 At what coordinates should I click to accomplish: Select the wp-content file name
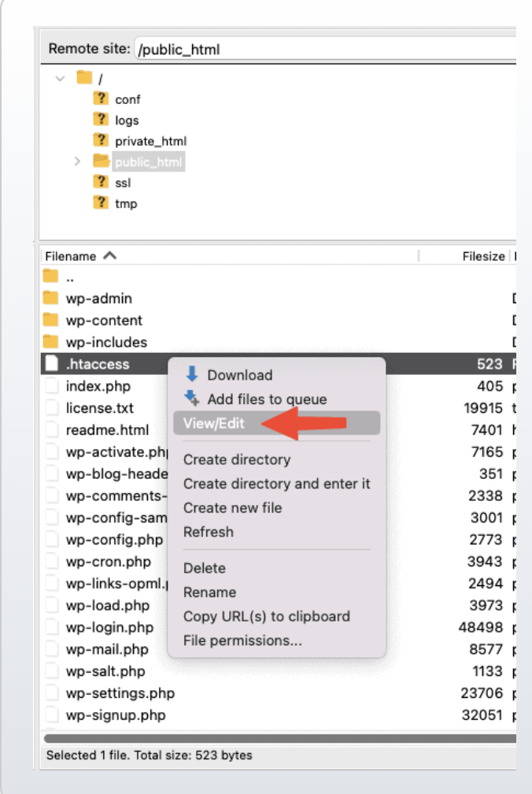point(104,320)
